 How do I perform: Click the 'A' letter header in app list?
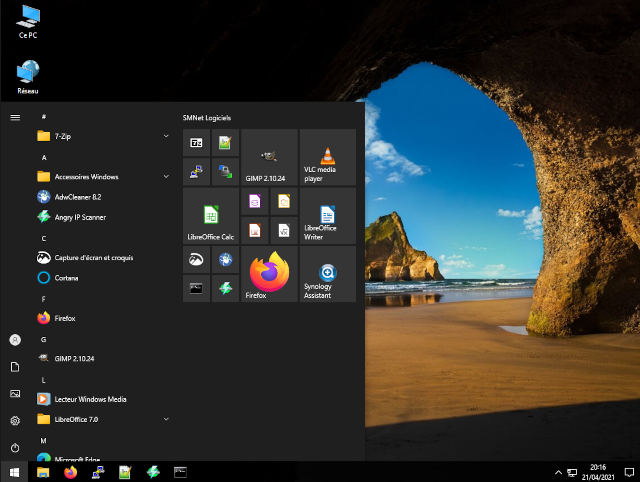pyautogui.click(x=44, y=158)
